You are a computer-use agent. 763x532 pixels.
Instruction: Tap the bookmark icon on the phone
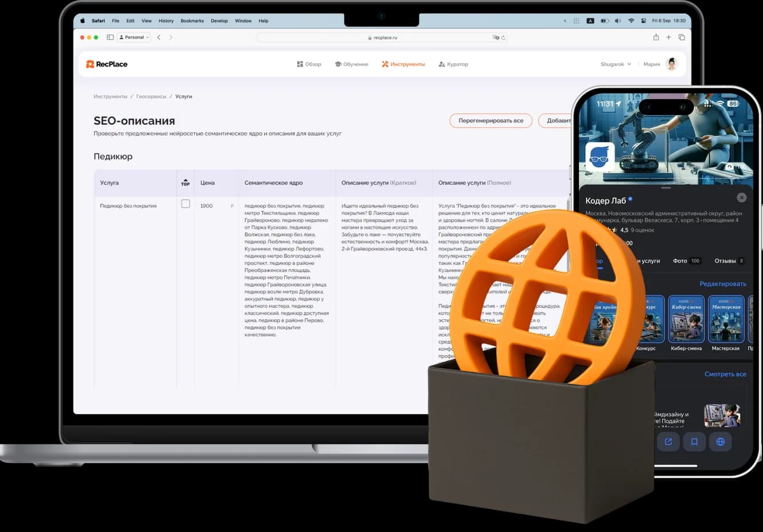click(x=694, y=441)
